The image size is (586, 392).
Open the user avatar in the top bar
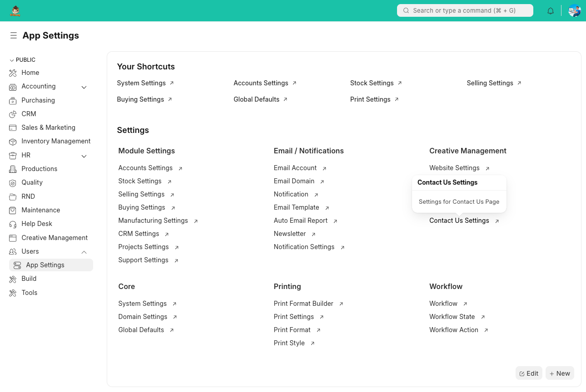tap(574, 11)
